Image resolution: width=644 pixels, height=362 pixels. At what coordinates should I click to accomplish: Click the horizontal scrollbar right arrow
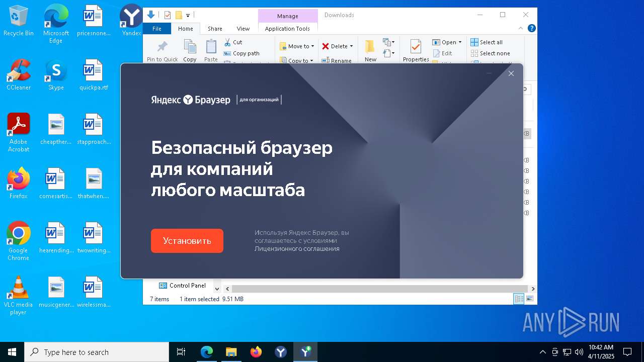click(x=533, y=289)
